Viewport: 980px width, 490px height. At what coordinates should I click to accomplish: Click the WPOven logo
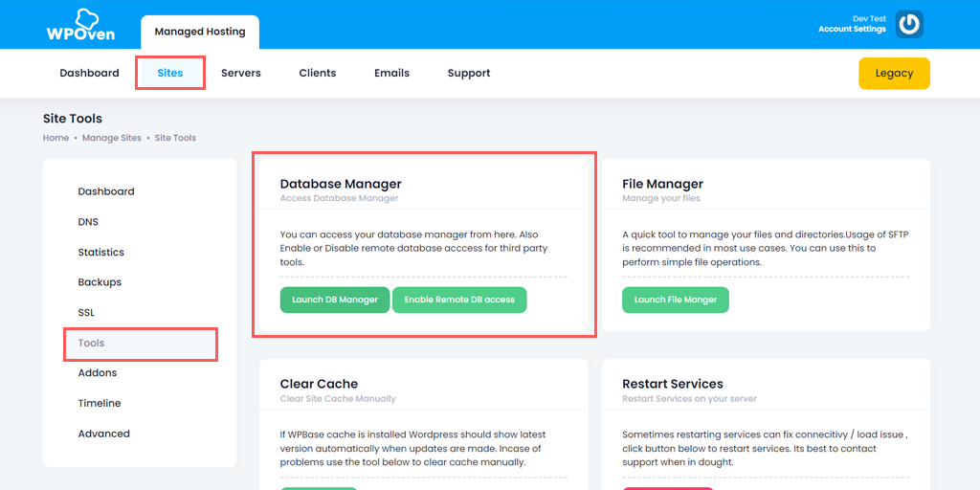pyautogui.click(x=80, y=25)
